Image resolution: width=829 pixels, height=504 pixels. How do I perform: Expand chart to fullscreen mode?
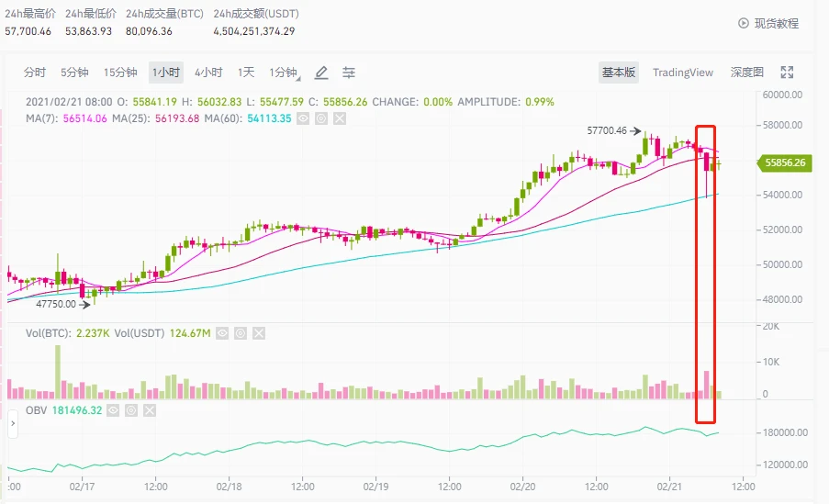pyautogui.click(x=787, y=73)
